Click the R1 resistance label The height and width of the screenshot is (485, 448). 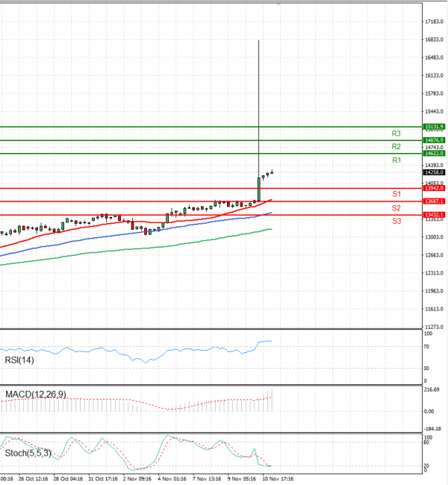pos(396,160)
